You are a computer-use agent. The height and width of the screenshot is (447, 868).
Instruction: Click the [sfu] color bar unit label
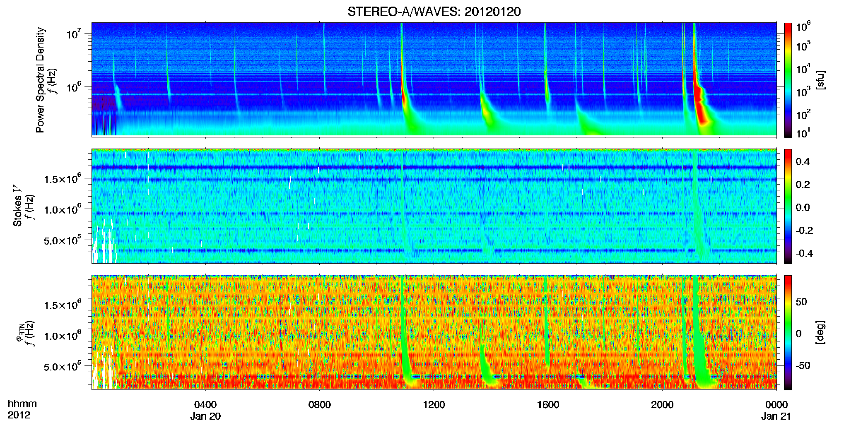pos(820,80)
